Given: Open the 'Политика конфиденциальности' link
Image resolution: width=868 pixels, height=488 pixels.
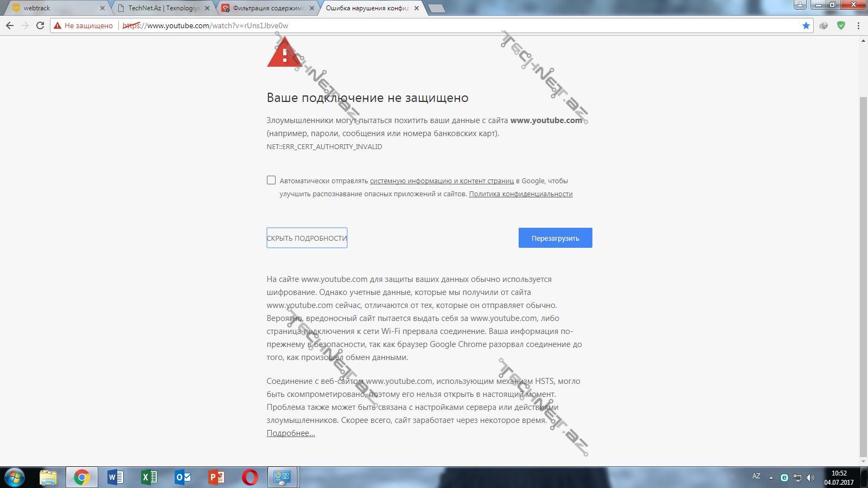Looking at the screenshot, I should click(520, 194).
